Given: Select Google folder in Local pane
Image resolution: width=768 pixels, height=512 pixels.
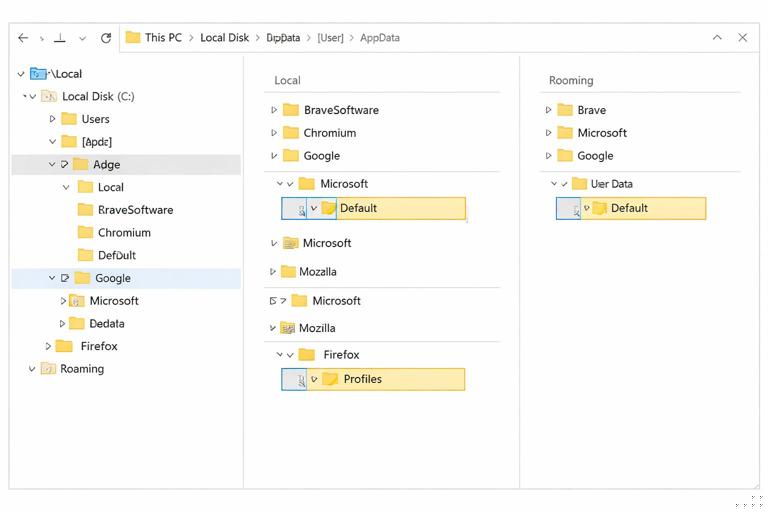Looking at the screenshot, I should coord(321,156).
